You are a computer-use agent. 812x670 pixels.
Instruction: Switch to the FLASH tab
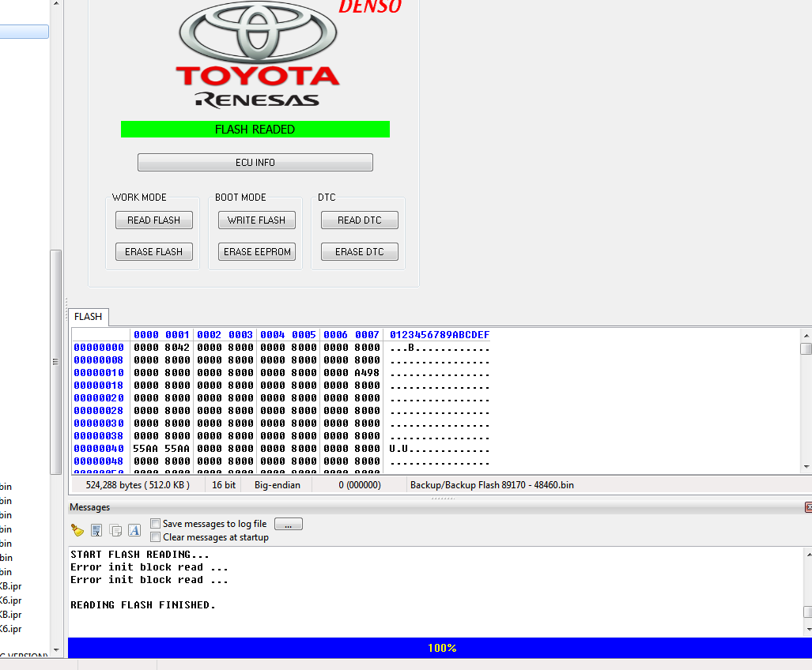click(88, 317)
